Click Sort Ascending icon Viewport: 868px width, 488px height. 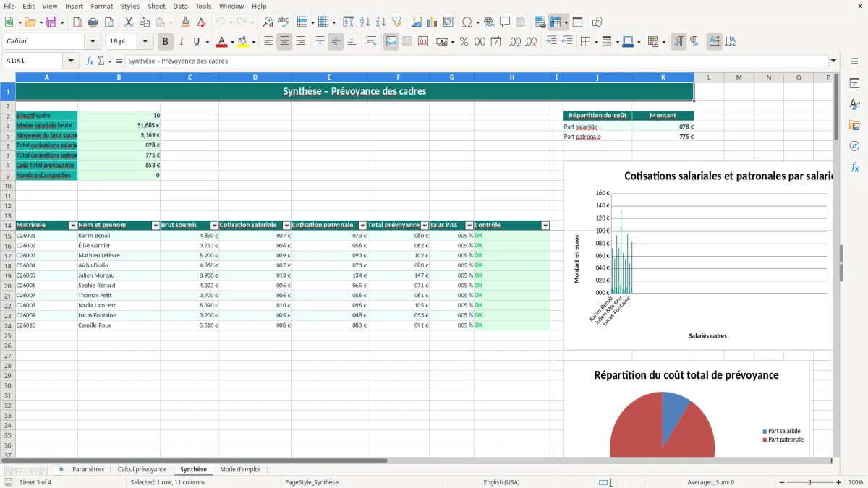point(365,22)
